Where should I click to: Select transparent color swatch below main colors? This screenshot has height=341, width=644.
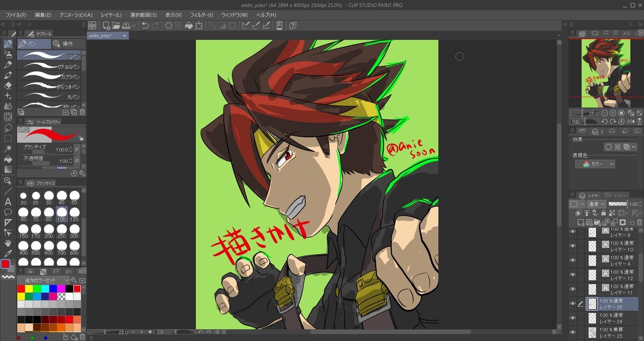(8, 277)
